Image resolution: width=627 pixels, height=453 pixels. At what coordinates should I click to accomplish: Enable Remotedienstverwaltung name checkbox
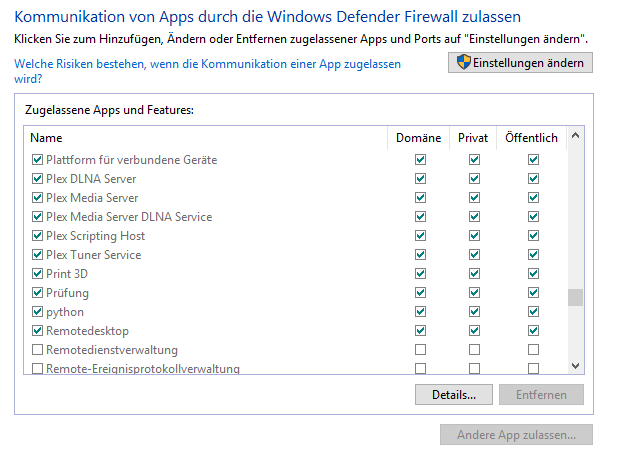coord(38,350)
